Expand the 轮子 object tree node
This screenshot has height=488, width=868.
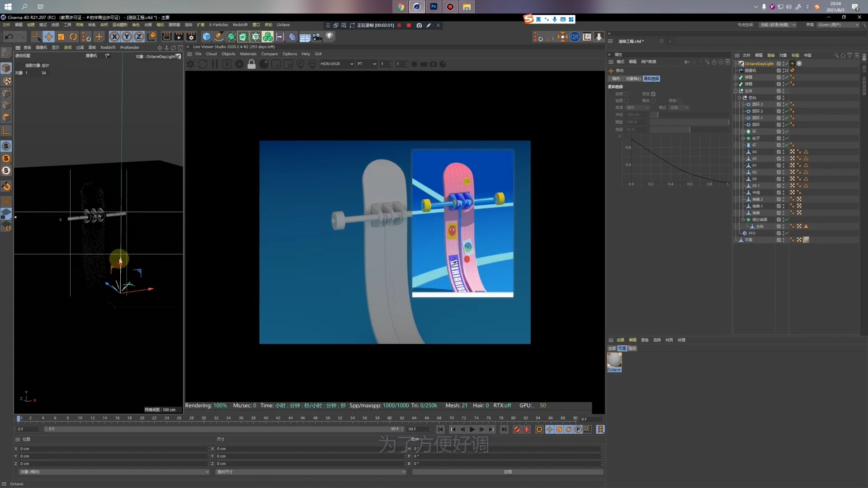[x=743, y=138]
